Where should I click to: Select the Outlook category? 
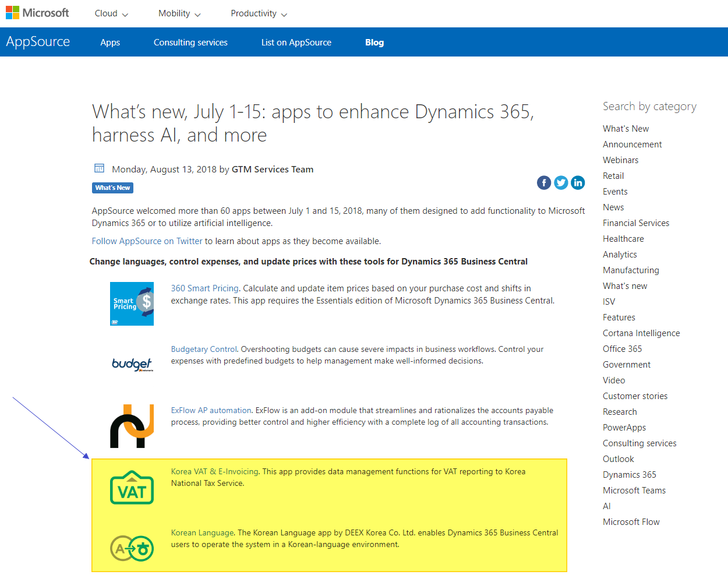pos(618,459)
